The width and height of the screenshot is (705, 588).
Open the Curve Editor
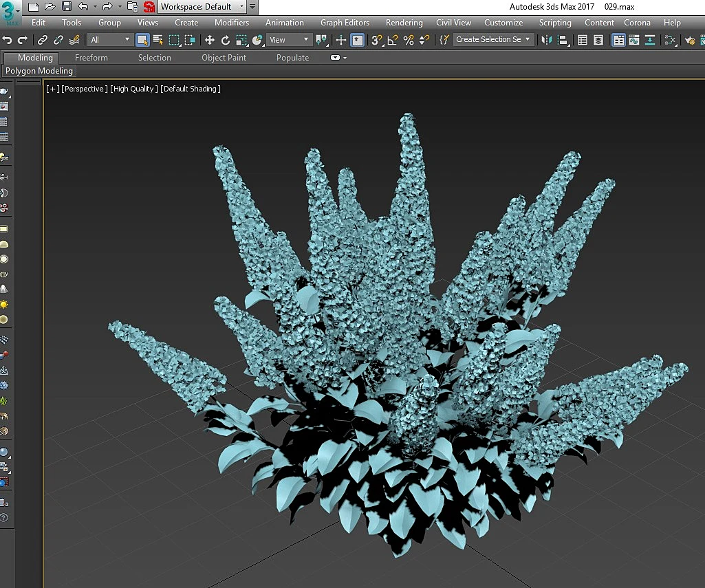[634, 40]
